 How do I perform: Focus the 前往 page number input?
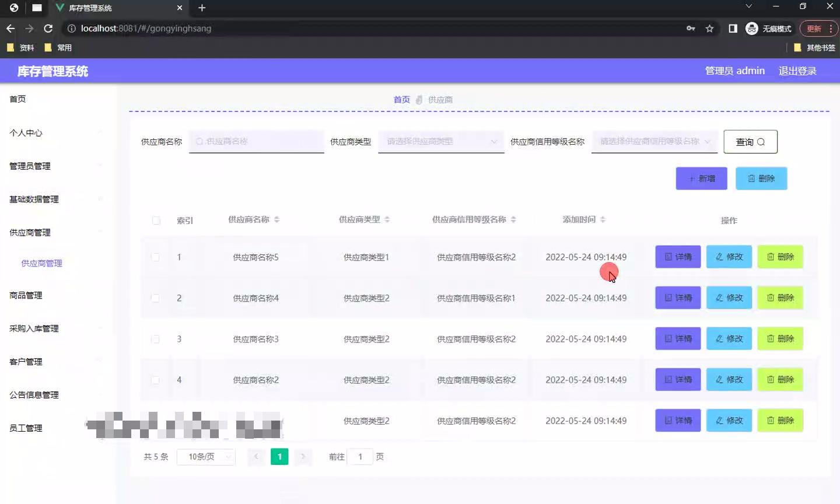click(x=360, y=457)
